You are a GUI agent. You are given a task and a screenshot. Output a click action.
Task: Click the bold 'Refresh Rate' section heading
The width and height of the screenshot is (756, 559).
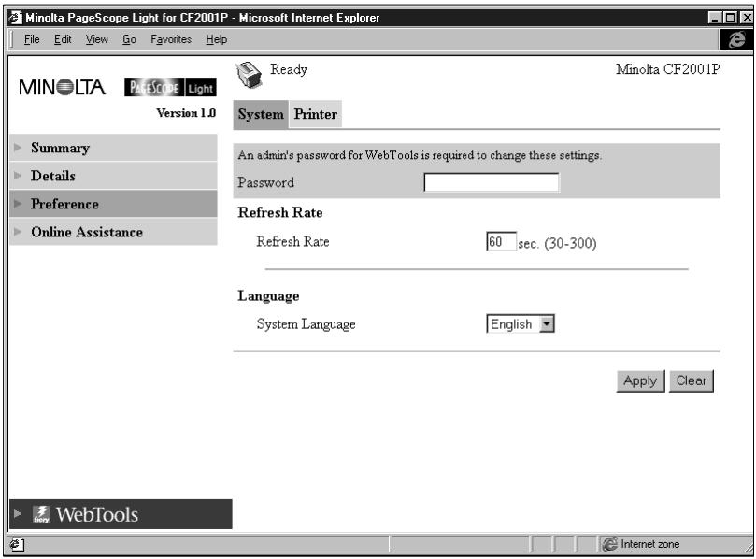[280, 213]
